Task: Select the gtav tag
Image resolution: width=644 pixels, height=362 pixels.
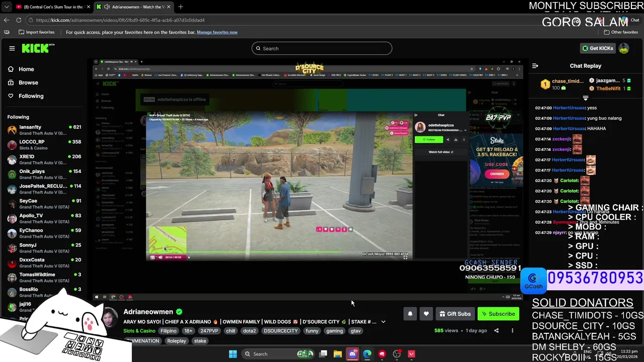Action: (356, 331)
